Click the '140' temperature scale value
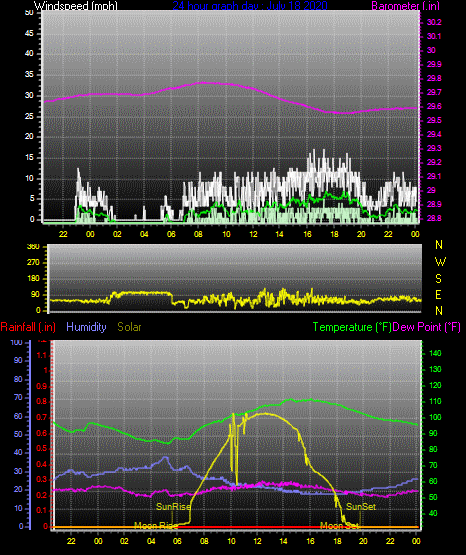Viewport: 466px width, 555px height. coord(435,353)
